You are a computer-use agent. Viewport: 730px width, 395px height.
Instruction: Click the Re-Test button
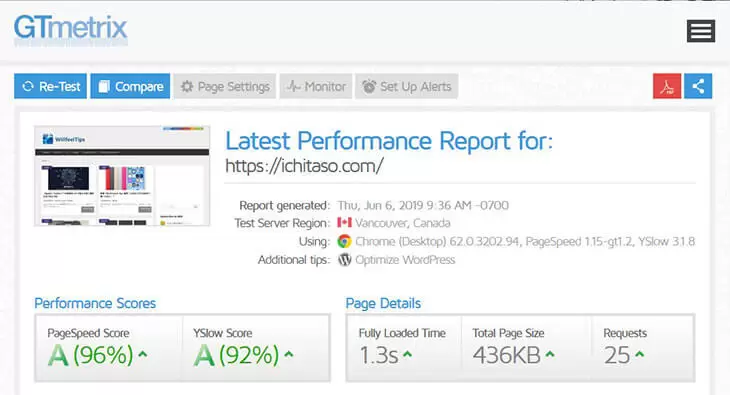[50, 86]
